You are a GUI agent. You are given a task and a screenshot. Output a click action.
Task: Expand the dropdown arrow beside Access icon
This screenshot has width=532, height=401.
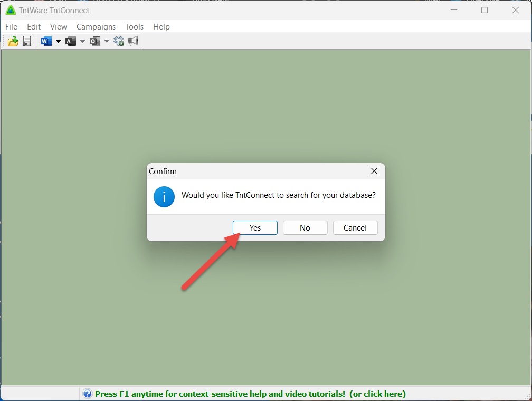point(82,41)
